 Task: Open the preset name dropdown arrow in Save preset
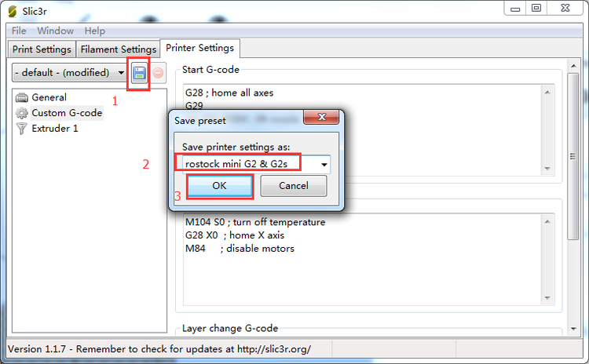point(324,165)
